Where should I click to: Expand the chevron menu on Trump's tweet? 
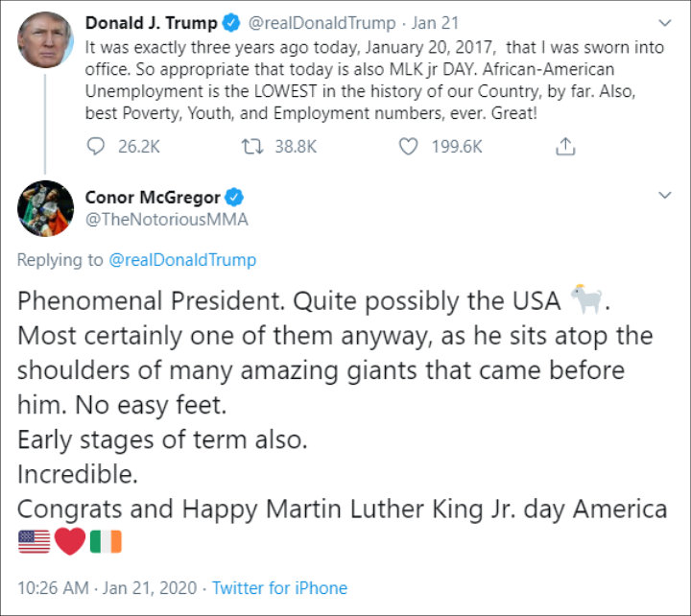(x=664, y=22)
